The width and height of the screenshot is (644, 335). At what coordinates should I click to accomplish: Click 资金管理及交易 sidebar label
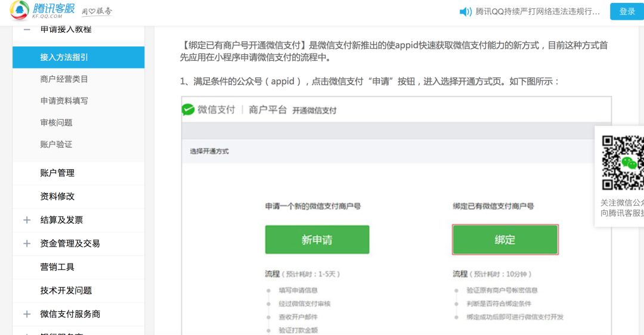coord(70,243)
